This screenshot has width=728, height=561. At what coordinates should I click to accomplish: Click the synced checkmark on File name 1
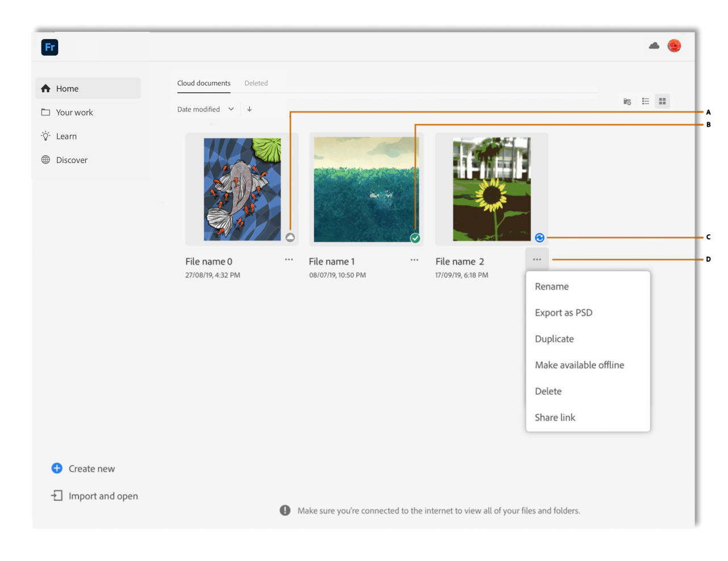click(415, 238)
